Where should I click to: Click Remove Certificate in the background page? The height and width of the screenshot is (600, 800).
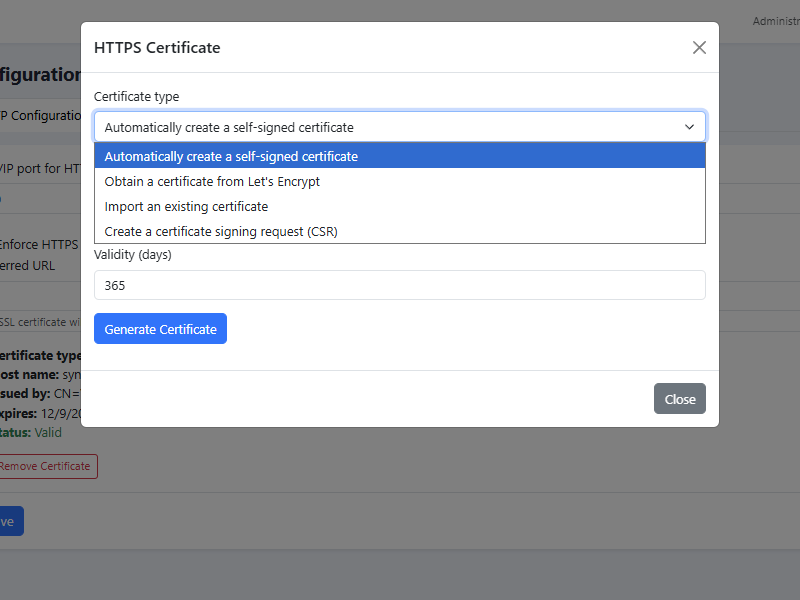coord(46,466)
